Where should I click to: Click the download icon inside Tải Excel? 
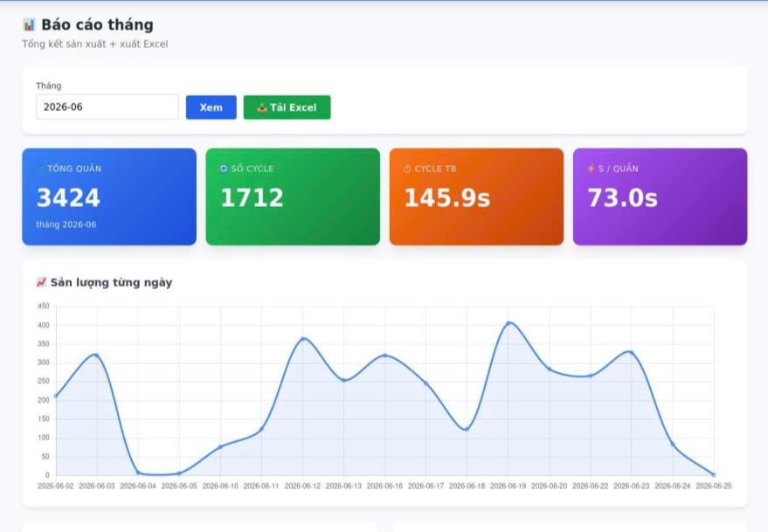(262, 107)
